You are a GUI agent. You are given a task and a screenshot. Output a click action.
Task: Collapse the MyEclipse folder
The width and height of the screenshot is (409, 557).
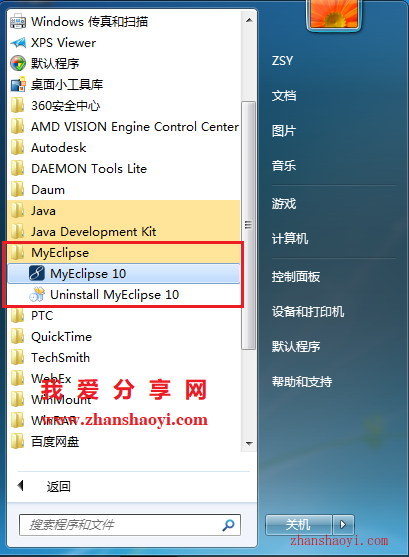(x=123, y=253)
